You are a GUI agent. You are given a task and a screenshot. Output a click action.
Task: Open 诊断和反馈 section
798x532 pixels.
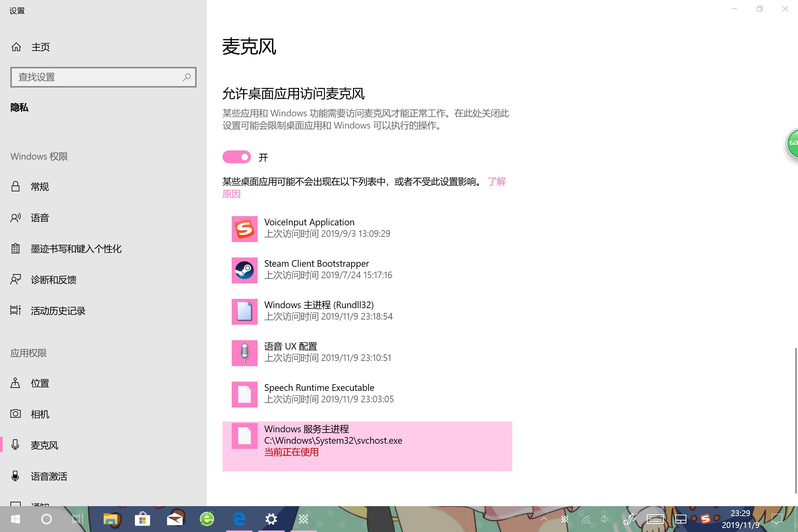click(x=54, y=280)
